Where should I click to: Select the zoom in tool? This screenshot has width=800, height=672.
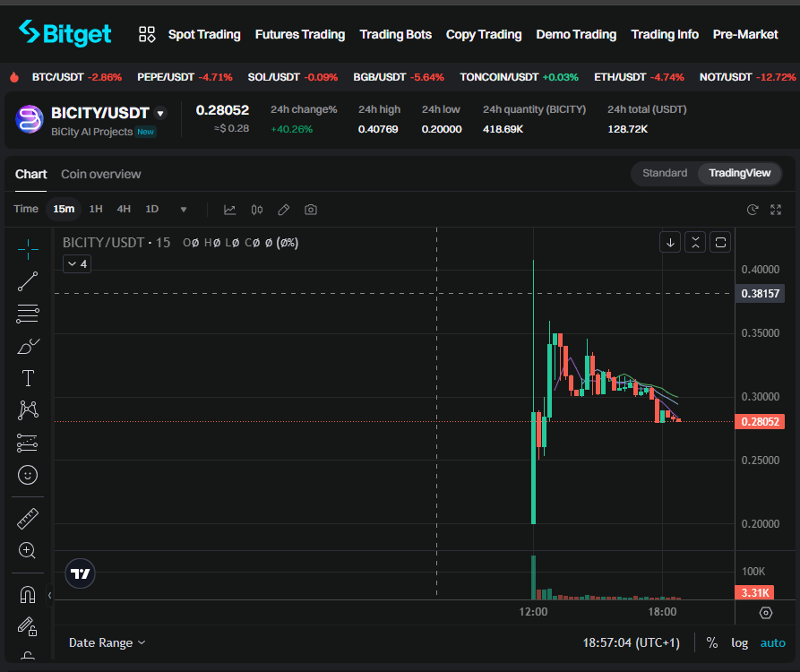tap(28, 550)
